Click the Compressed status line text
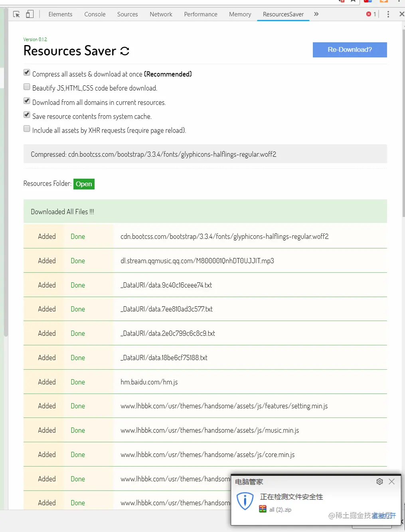The width and height of the screenshot is (405, 532). (x=153, y=154)
